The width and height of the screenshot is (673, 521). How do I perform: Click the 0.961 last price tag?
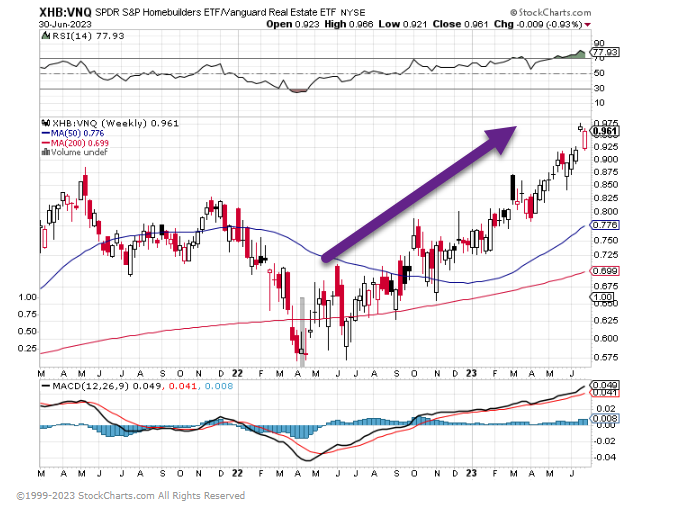(x=605, y=131)
